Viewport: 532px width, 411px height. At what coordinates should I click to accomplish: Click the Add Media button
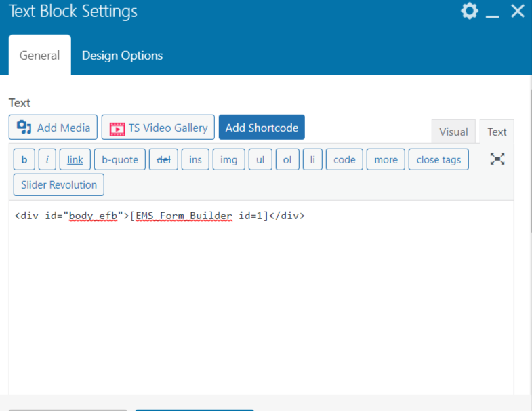click(53, 128)
